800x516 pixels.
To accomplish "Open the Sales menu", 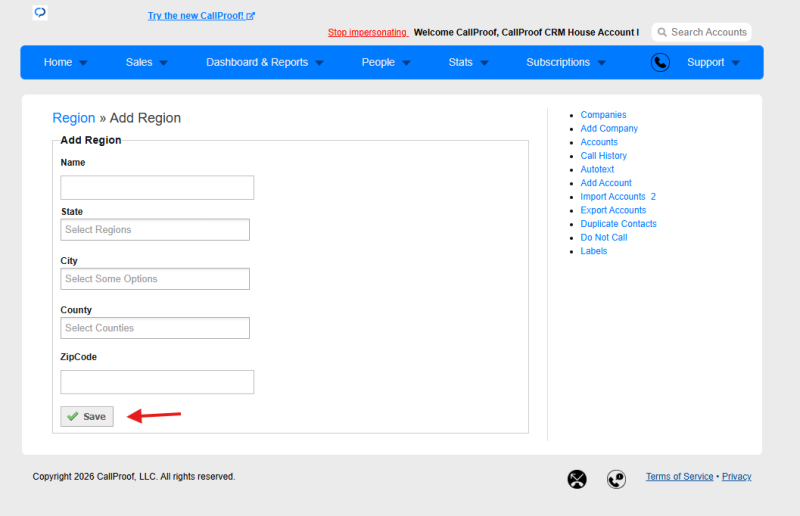I will click(x=139, y=62).
